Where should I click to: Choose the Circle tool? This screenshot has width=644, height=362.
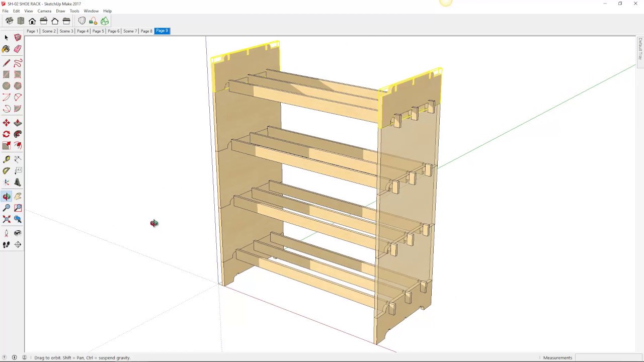coord(6,86)
